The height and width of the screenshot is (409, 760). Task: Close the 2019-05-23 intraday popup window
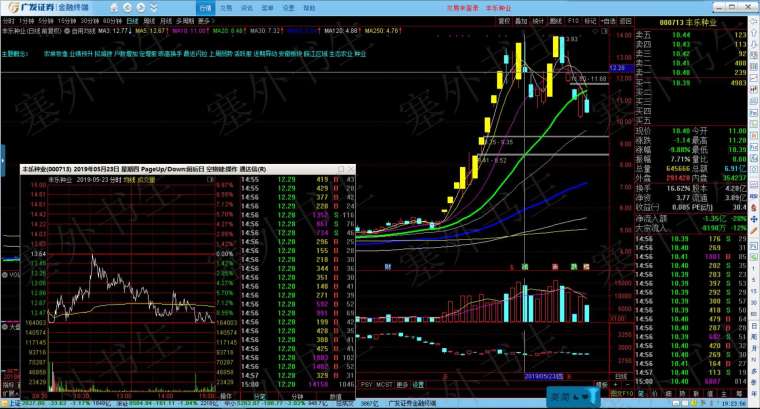351,169
